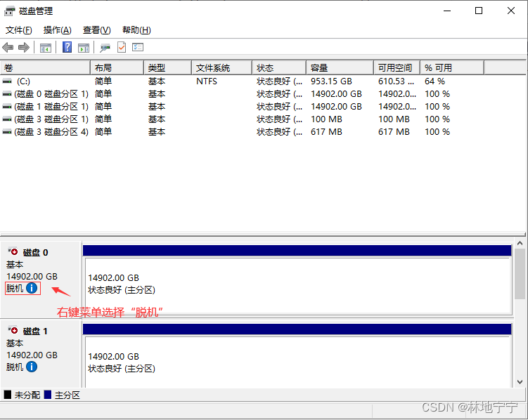Screen dimensions: 528x420
Task: Sort by the 布局 column header
Action: click(117, 68)
